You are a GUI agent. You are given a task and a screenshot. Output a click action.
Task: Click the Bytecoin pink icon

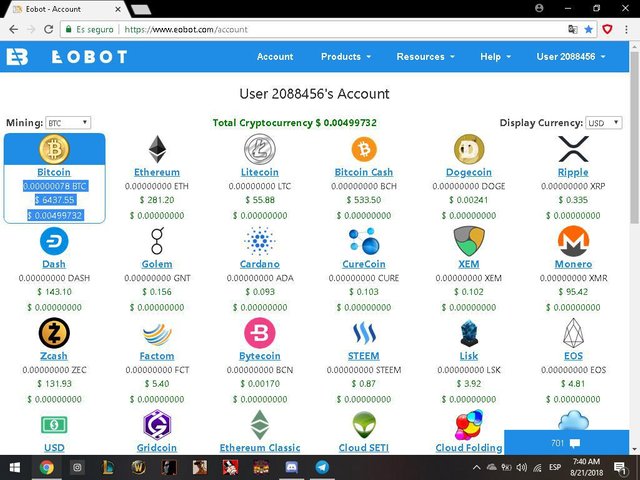click(260, 333)
